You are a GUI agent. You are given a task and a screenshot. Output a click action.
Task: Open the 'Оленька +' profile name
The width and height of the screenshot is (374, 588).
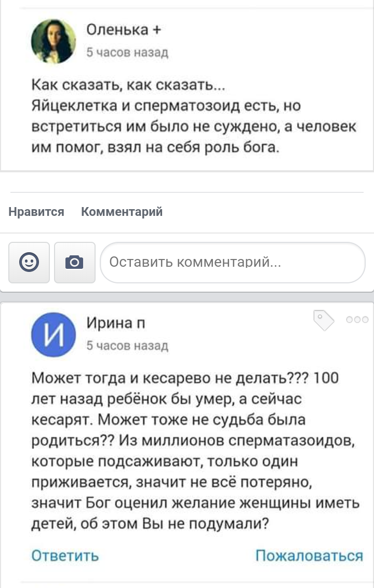124,30
